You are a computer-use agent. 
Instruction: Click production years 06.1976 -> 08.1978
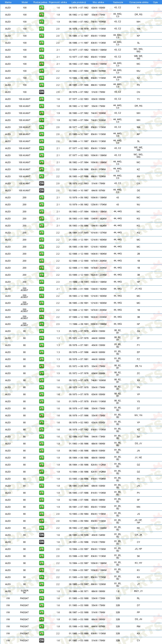(x=79, y=29)
